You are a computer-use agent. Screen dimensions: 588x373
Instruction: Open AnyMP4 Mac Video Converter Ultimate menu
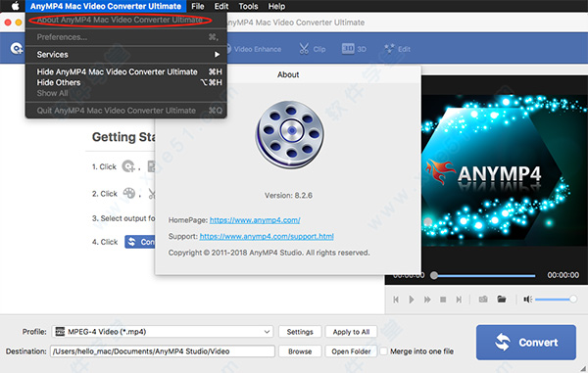(106, 6)
